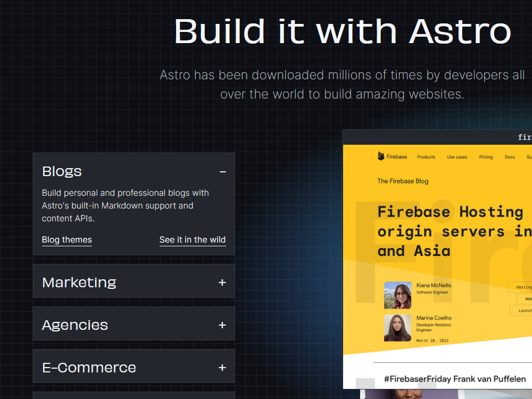Screen dimensions: 532x399
Task: Click the Hosting tag in preview
Action: tap(521, 287)
